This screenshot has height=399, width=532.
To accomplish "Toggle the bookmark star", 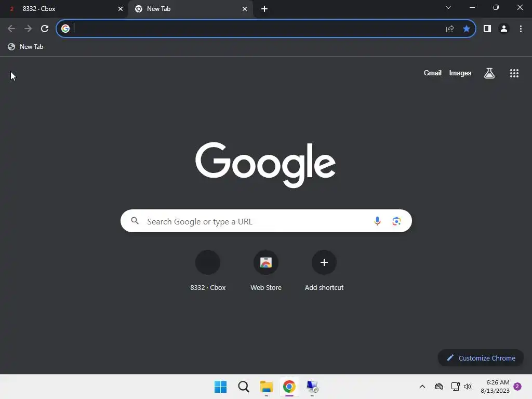I will (x=467, y=29).
